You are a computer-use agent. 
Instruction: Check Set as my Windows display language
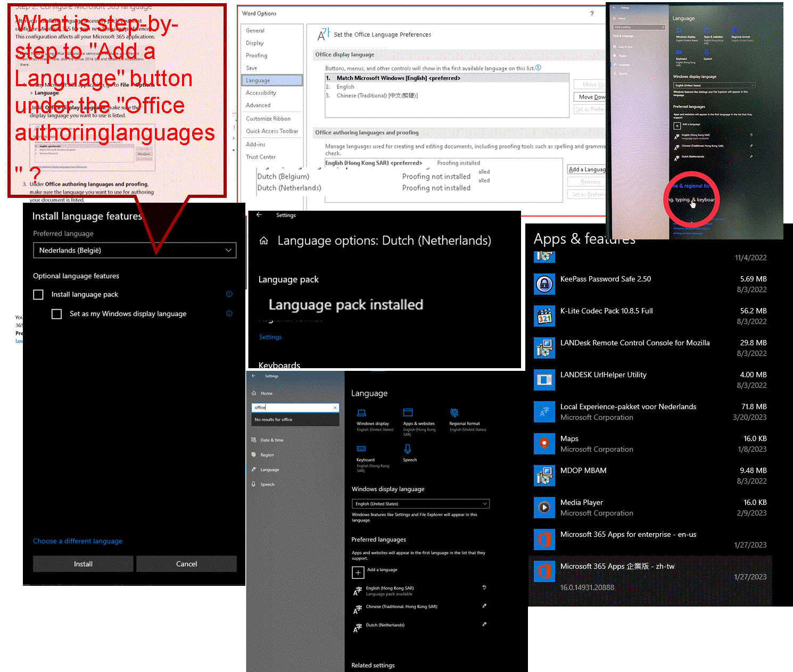tap(56, 314)
